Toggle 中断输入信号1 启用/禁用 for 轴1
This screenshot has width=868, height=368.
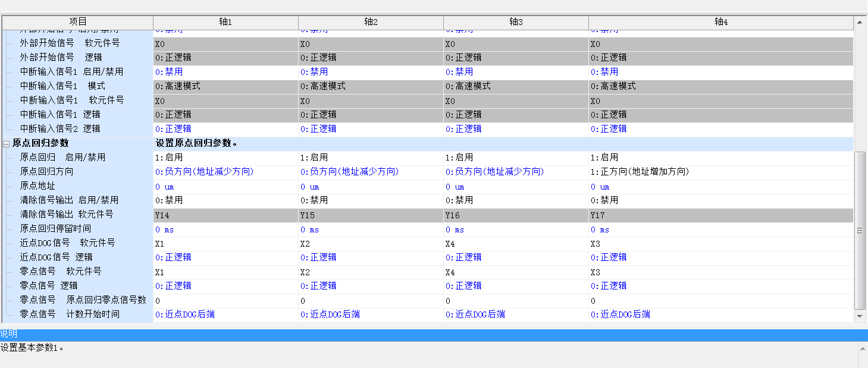(225, 72)
